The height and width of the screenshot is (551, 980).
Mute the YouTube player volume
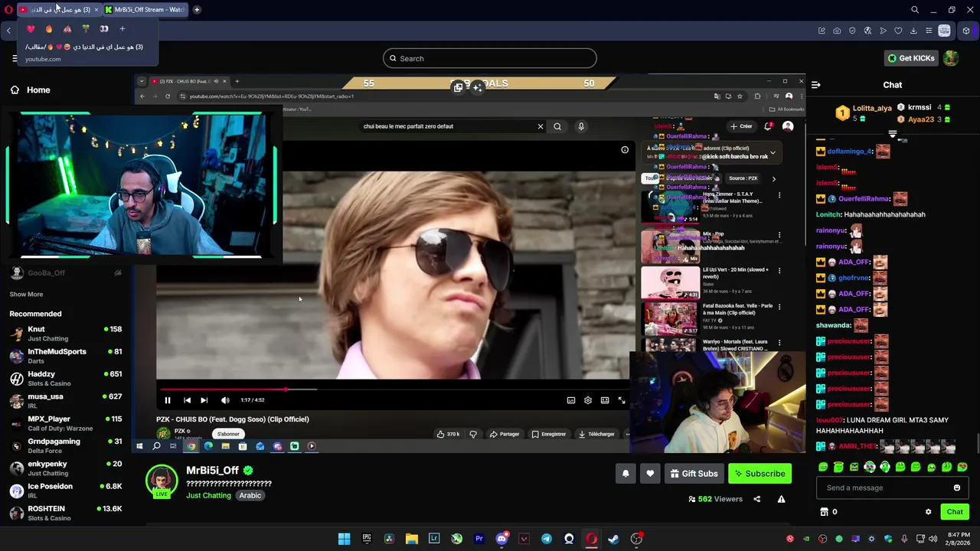point(225,400)
